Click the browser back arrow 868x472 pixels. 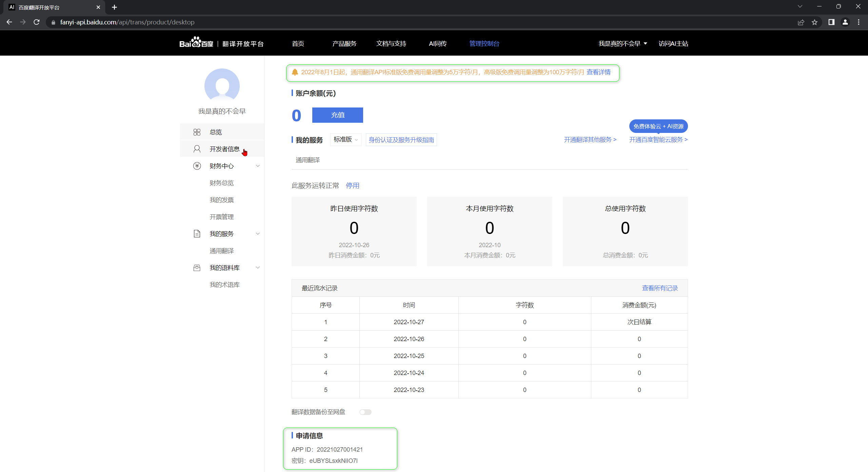(x=9, y=22)
